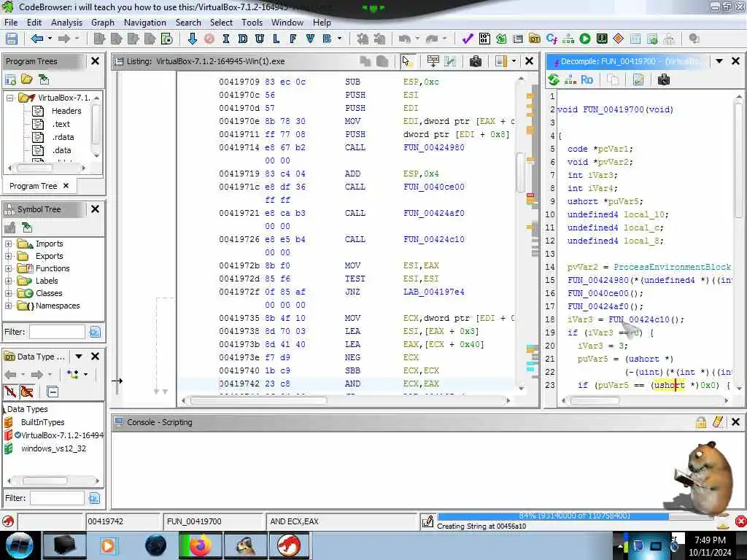
Task: Click the F letter toolbar icon
Action: (293, 39)
